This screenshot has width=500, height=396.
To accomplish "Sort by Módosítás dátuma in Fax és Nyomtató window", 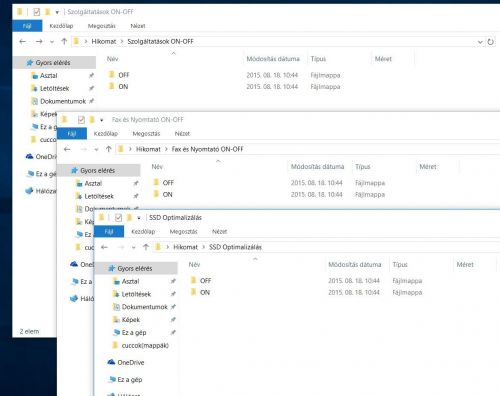I will [x=317, y=167].
